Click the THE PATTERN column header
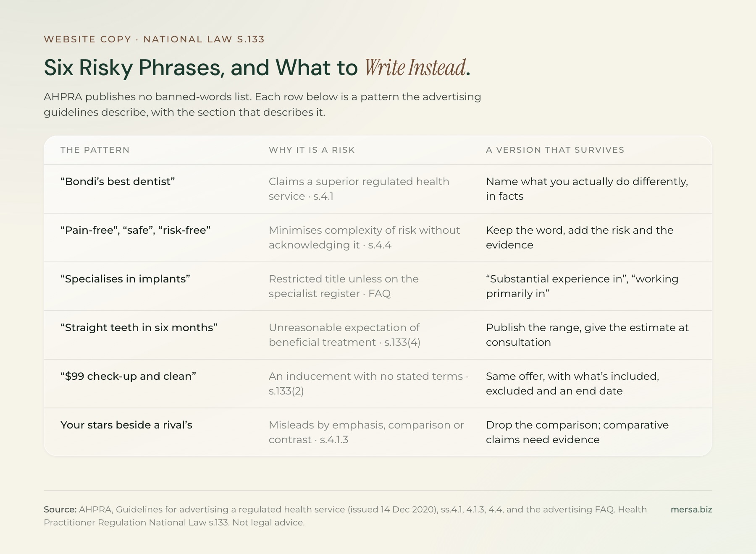 (x=95, y=150)
